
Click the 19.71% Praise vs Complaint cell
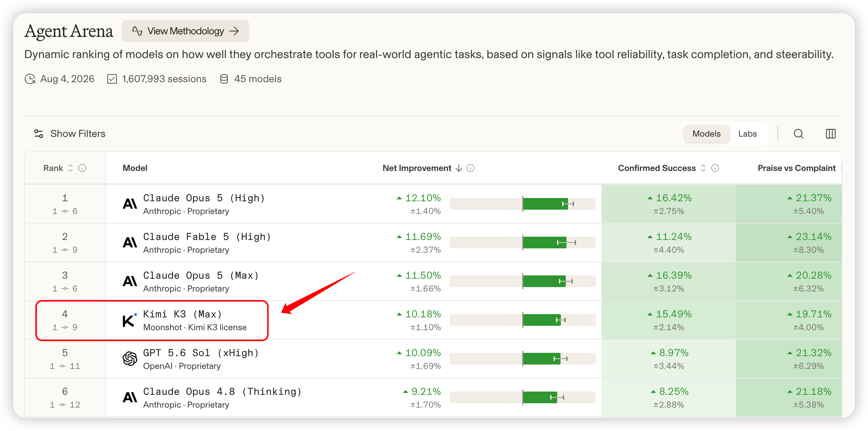789,320
